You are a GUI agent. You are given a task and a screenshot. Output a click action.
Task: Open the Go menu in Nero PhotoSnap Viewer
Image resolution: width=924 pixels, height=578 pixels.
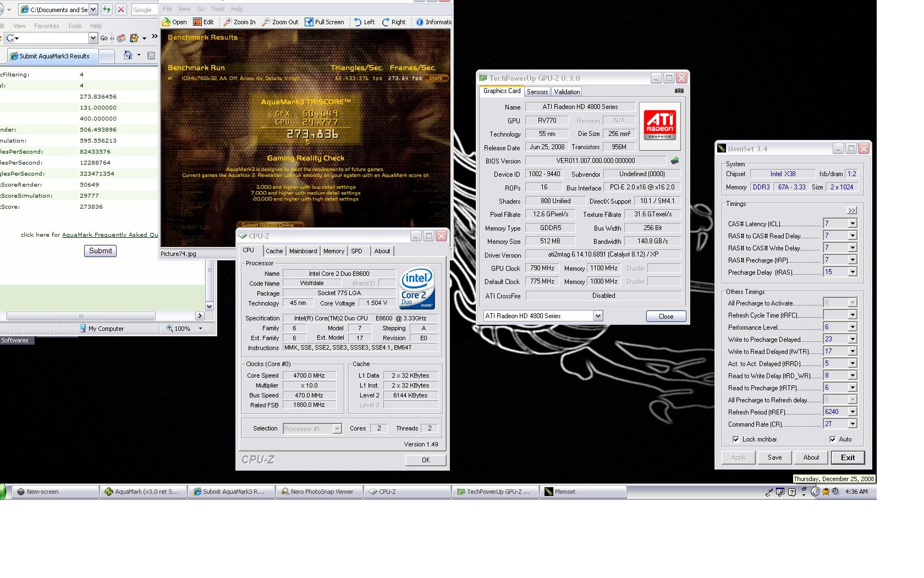tap(201, 9)
